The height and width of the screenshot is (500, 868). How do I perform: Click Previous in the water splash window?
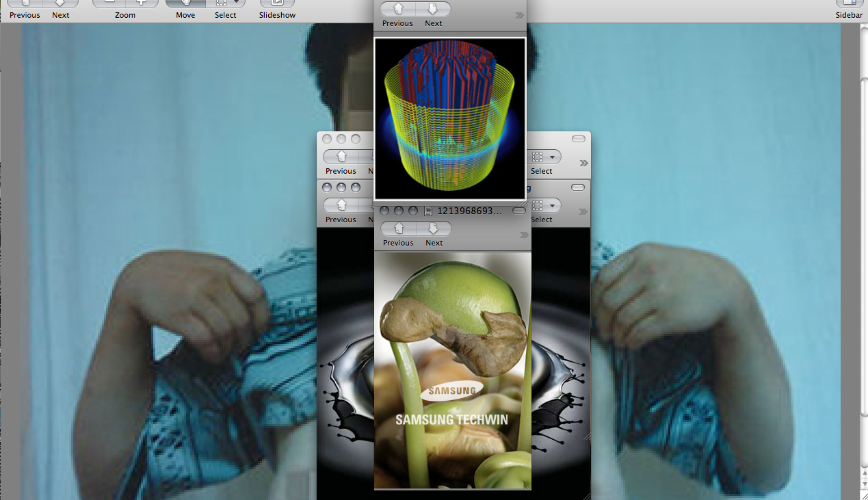(x=341, y=205)
